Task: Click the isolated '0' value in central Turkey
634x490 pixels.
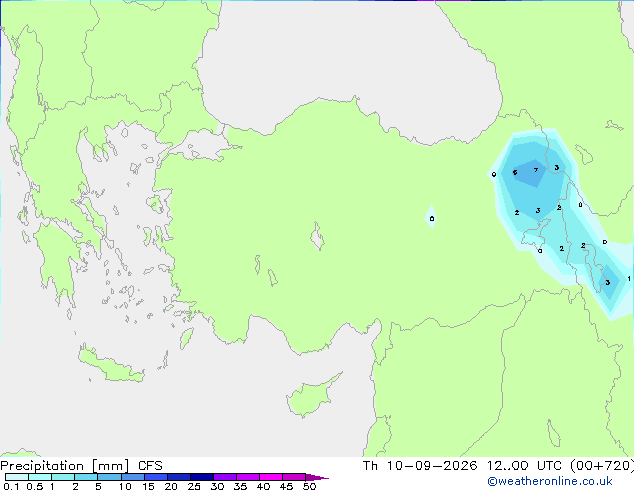Action: [x=432, y=219]
